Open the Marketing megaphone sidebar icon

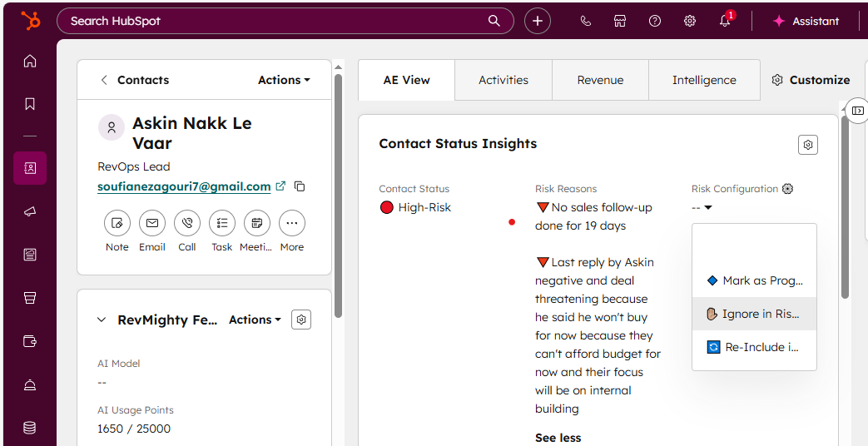30,212
